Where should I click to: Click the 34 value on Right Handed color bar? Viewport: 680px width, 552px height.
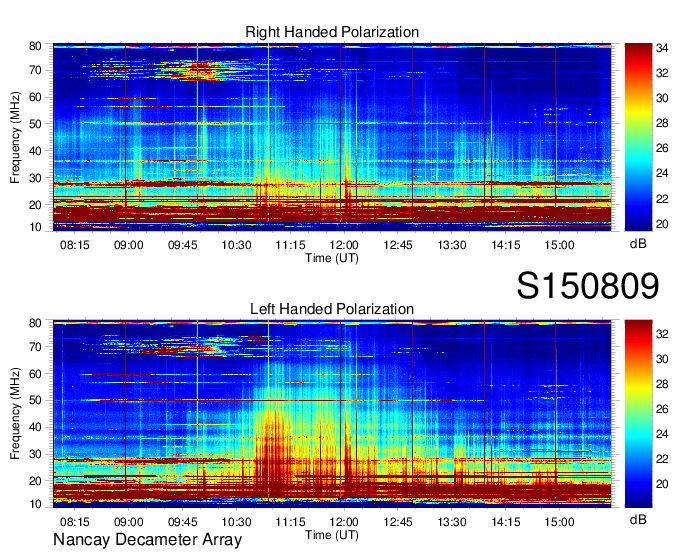(662, 48)
